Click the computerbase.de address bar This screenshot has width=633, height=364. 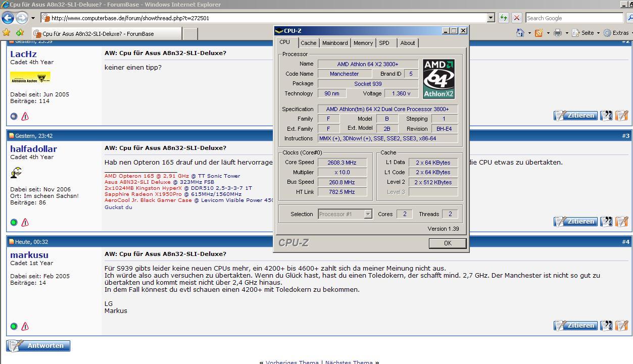coord(264,18)
